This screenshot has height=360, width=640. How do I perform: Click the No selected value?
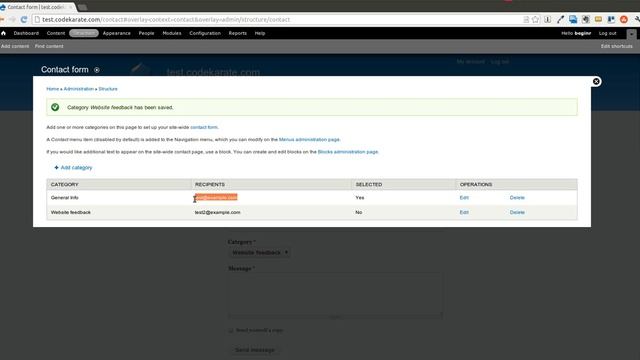359,212
